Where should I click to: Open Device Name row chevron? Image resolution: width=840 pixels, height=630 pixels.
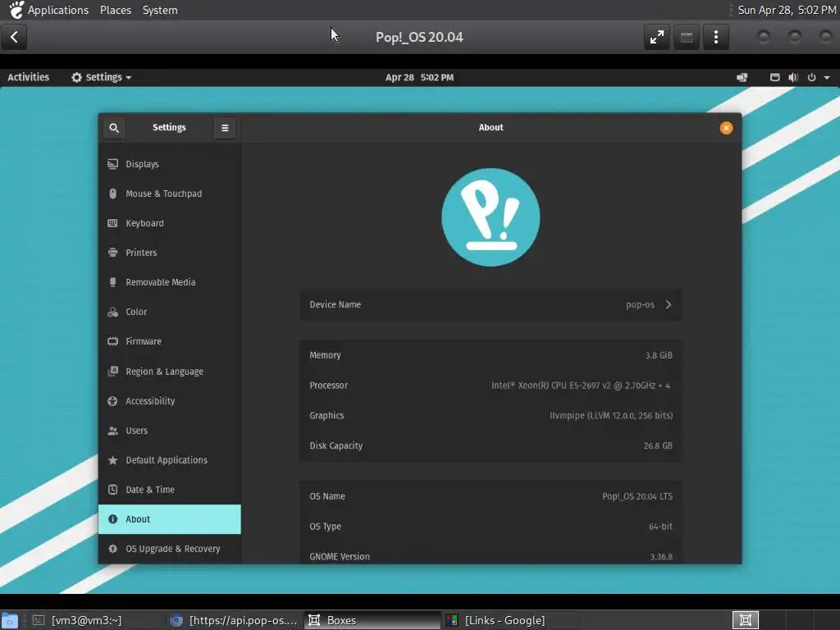click(669, 305)
